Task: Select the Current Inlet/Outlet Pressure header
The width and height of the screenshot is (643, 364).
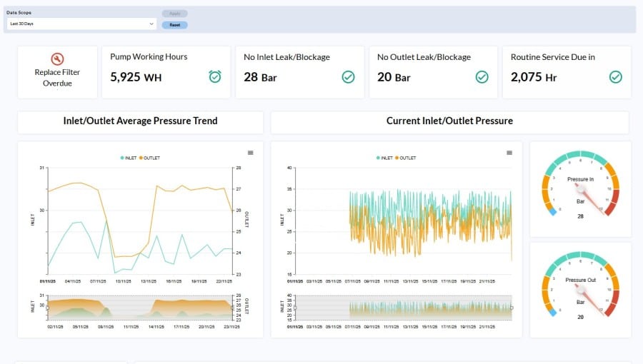Action: pyautogui.click(x=449, y=121)
